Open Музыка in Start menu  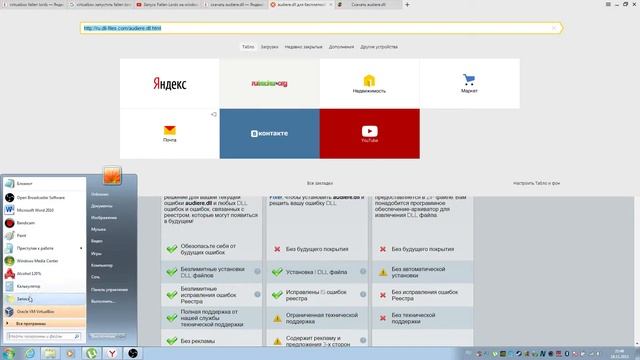click(x=98, y=229)
